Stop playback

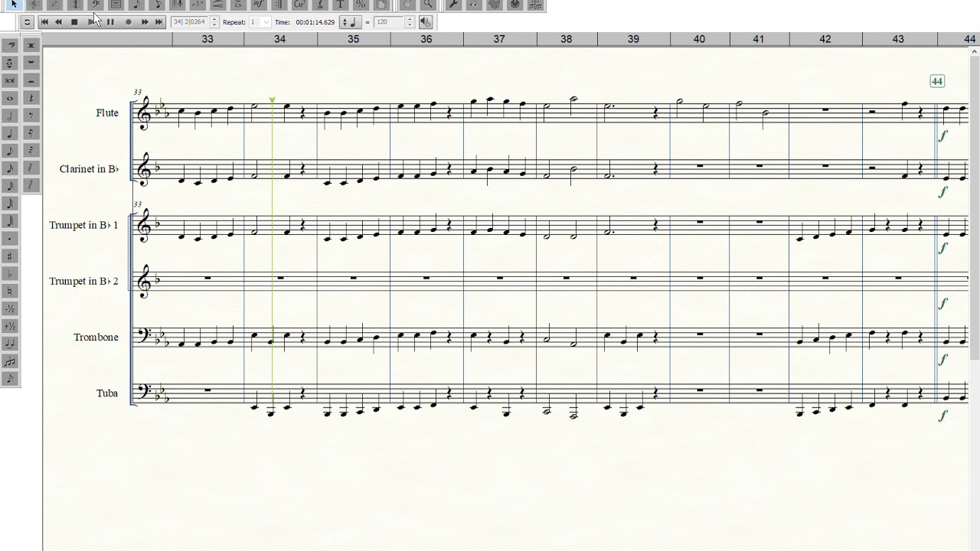(x=74, y=22)
